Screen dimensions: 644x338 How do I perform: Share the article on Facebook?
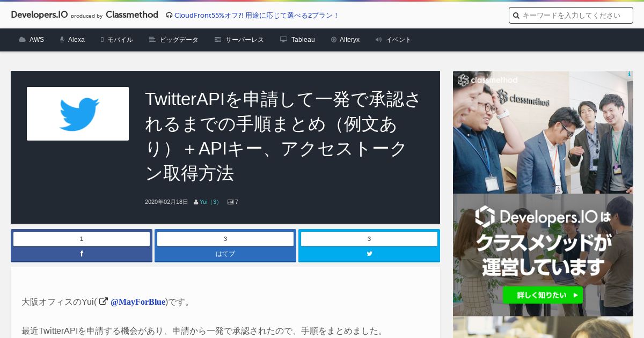(x=82, y=254)
